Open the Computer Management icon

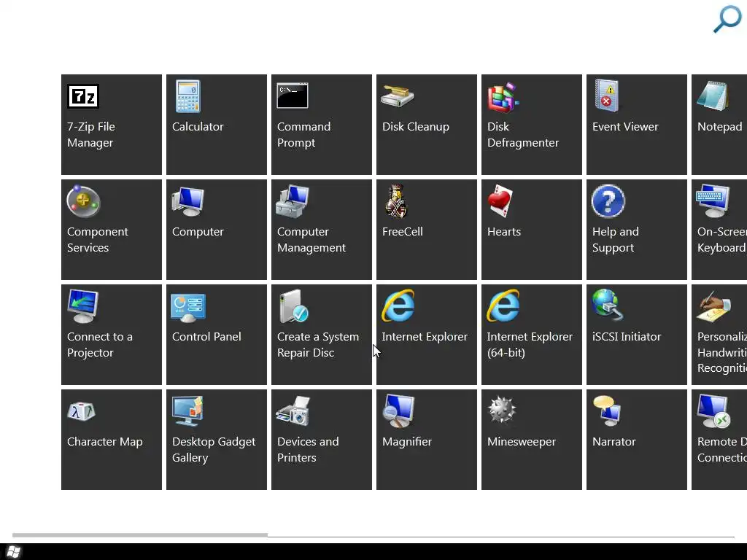click(x=293, y=202)
